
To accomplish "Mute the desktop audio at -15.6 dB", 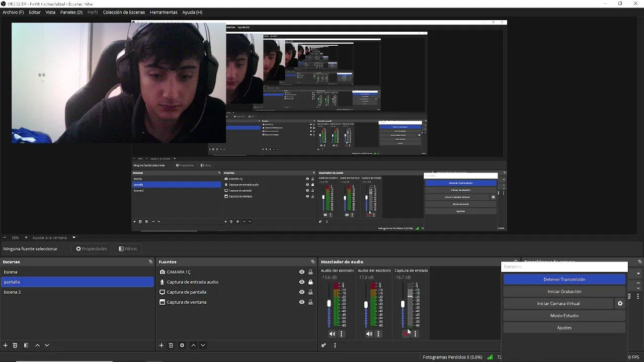I will pos(332,334).
